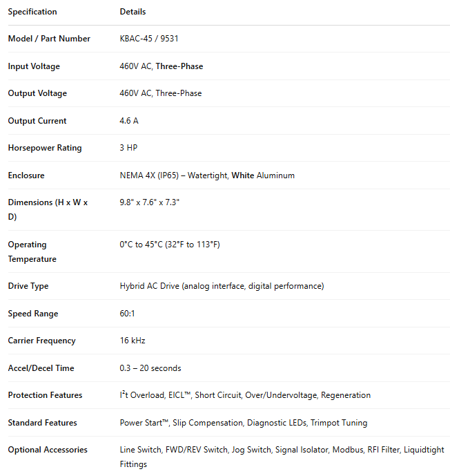Select the Output Voltage "460V AC, Three-Phase" value

coord(161,93)
